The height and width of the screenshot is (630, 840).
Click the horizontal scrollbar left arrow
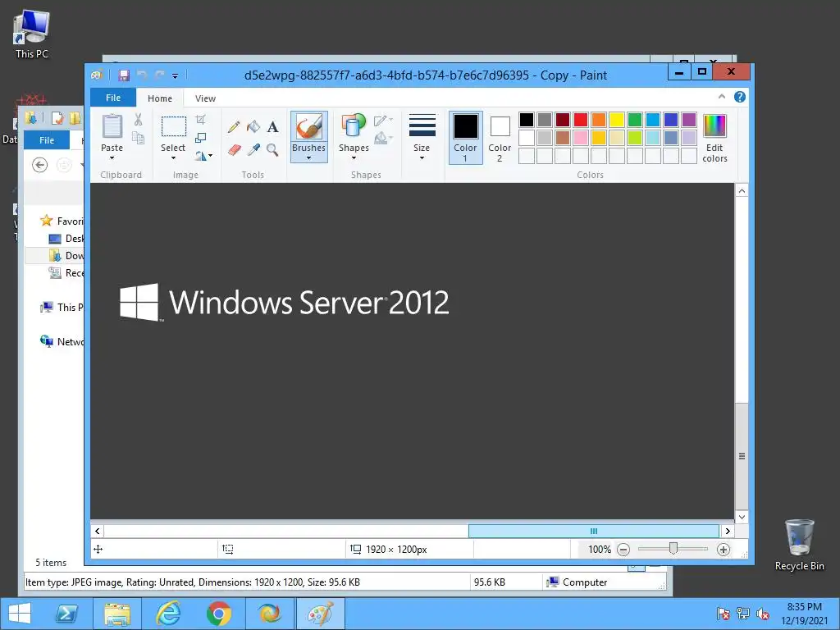coord(97,531)
